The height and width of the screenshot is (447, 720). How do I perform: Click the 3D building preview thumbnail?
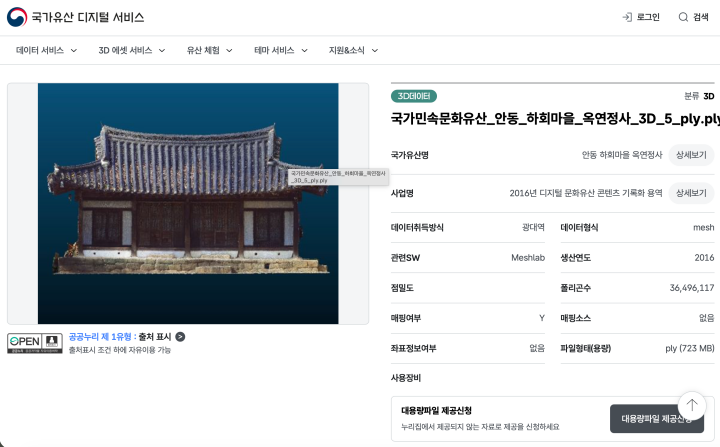tap(188, 204)
